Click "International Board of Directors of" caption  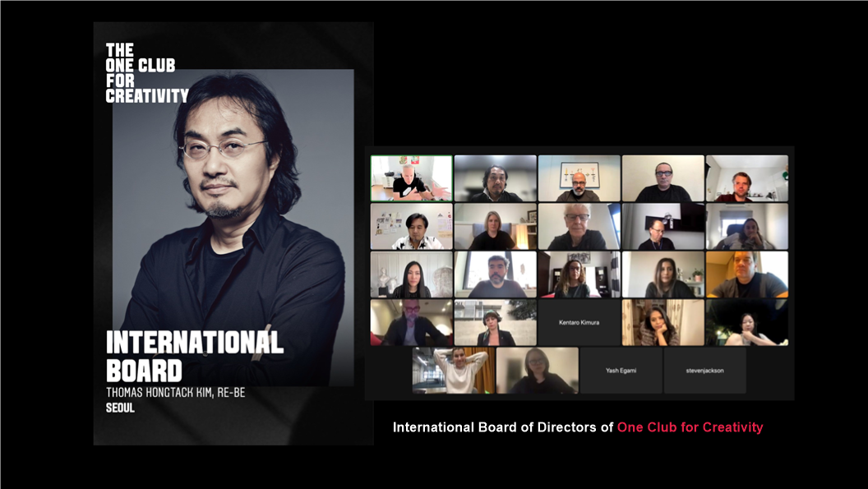point(503,427)
